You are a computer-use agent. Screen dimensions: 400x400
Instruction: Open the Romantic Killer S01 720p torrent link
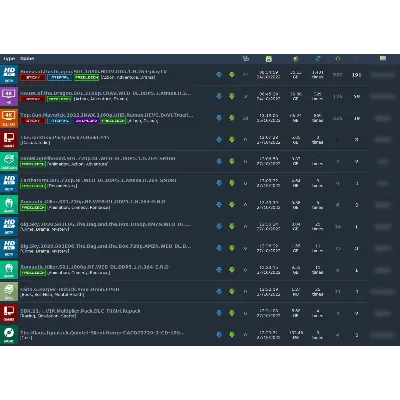[x=93, y=202]
